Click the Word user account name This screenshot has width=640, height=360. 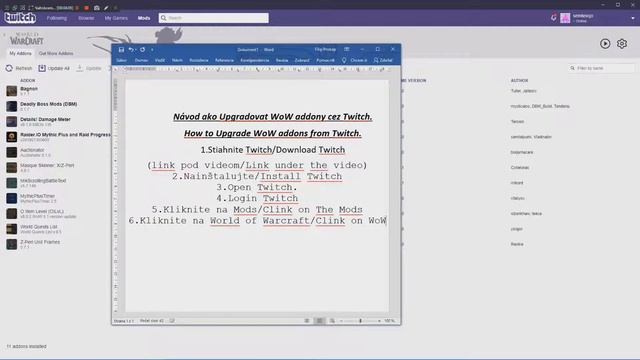[x=325, y=49]
